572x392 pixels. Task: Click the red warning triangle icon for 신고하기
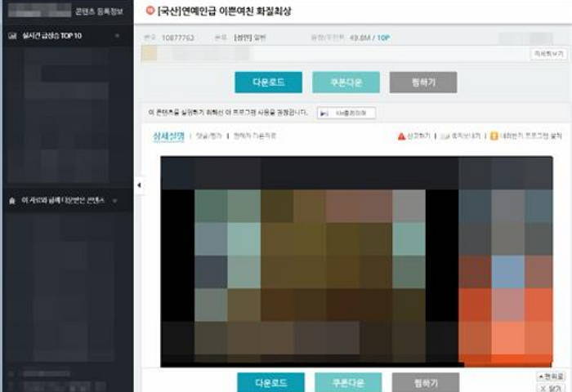(402, 136)
